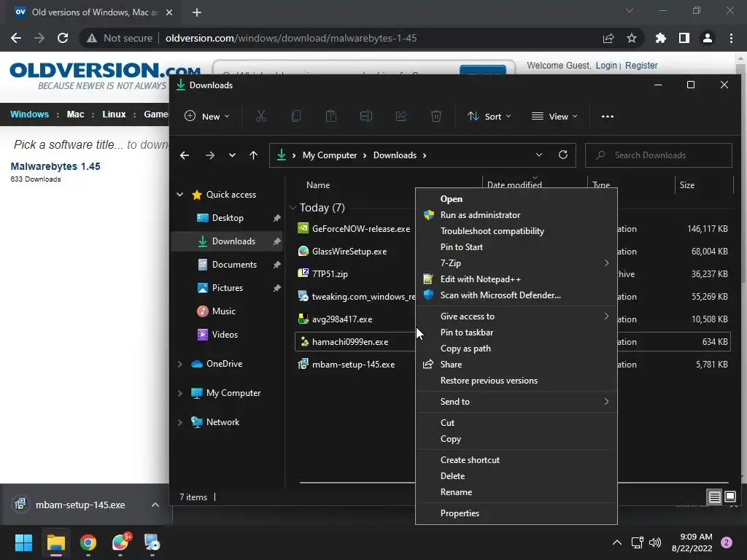This screenshot has width=747, height=560.
Task: Click the Delete trash icon in toolbar
Action: click(x=436, y=116)
